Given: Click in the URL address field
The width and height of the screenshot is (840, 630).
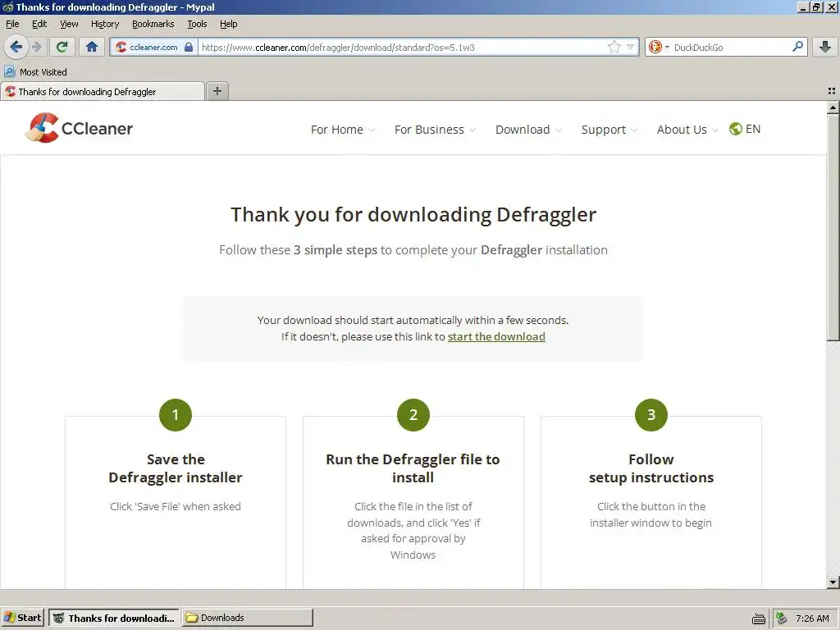Looking at the screenshot, I should pyautogui.click(x=402, y=47).
